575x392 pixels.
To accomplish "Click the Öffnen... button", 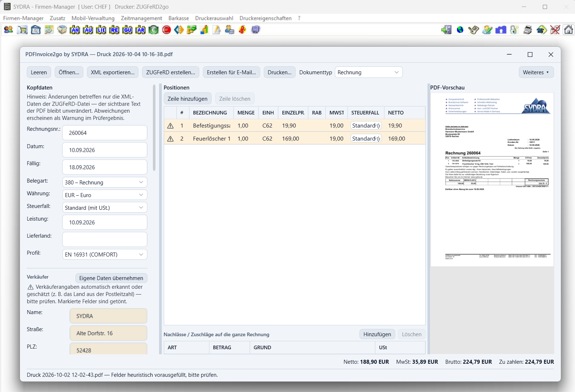I will pyautogui.click(x=69, y=72).
